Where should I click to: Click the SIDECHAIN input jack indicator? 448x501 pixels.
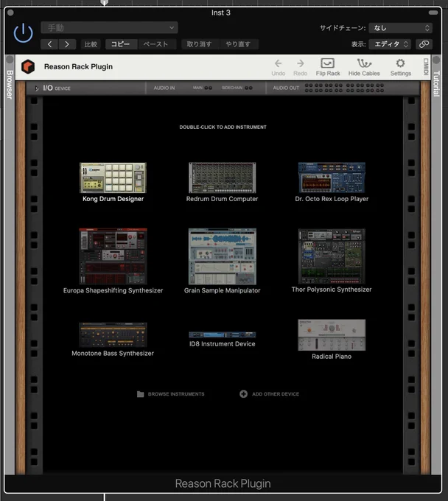[x=248, y=88]
